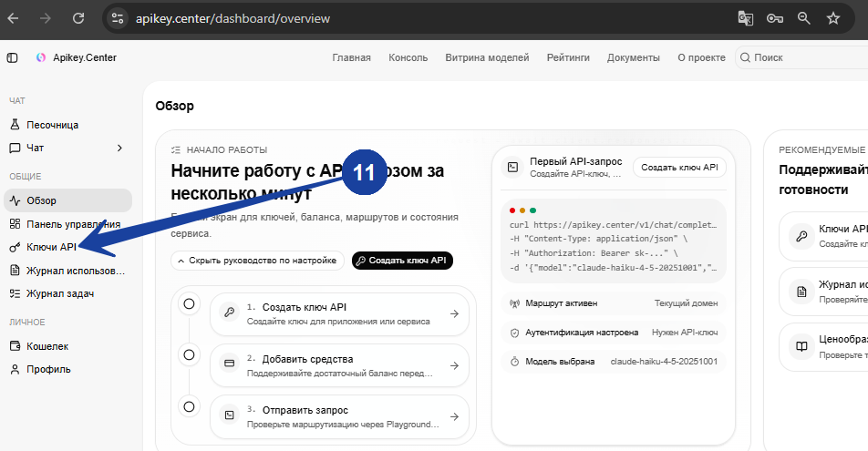Click the document icon in Журнал recommended card
Image resolution: width=868 pixels, height=451 pixels.
pyautogui.click(x=801, y=292)
